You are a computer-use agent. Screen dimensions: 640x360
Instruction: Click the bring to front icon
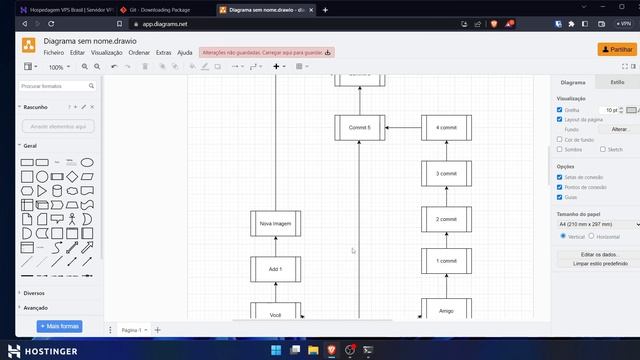(162, 67)
